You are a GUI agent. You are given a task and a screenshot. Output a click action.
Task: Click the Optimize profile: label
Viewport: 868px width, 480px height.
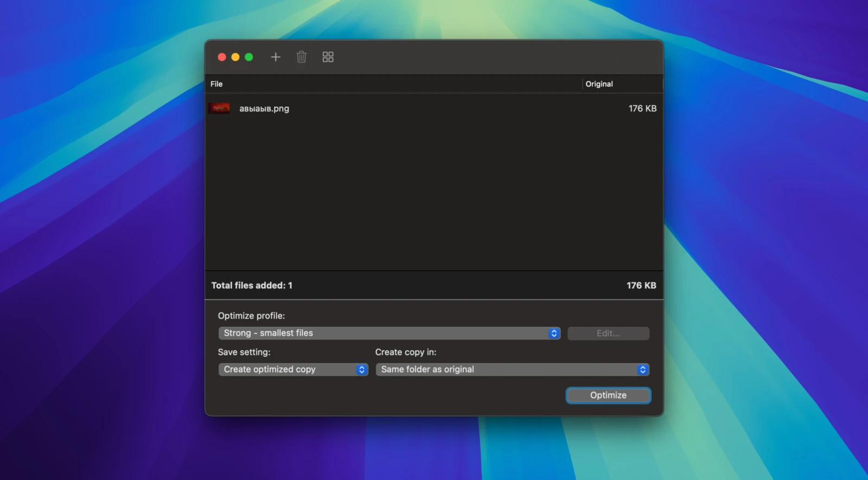pyautogui.click(x=251, y=316)
